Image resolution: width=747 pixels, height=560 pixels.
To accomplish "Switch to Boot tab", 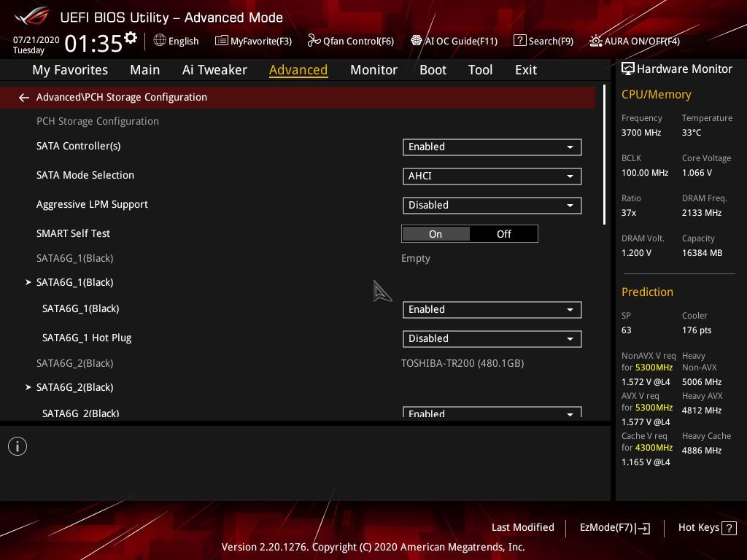I will (x=433, y=70).
